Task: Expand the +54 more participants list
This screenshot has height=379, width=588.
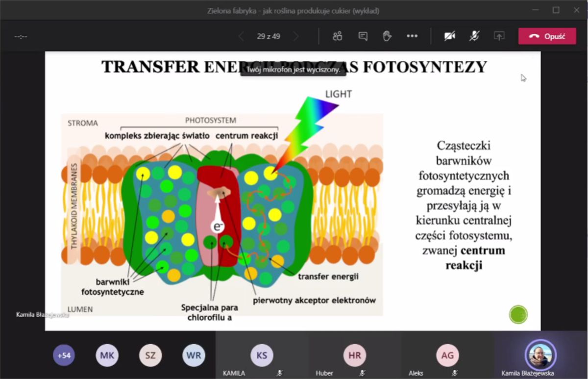Action: click(64, 355)
